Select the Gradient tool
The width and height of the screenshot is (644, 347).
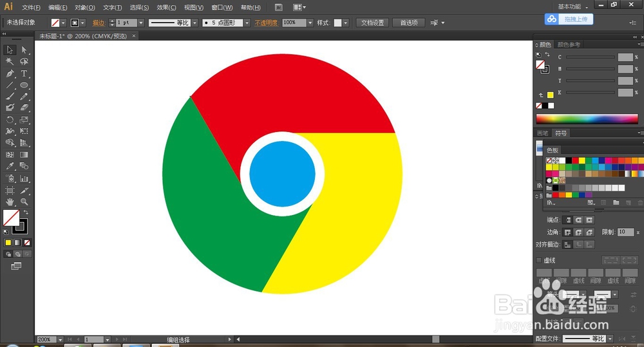click(x=24, y=155)
